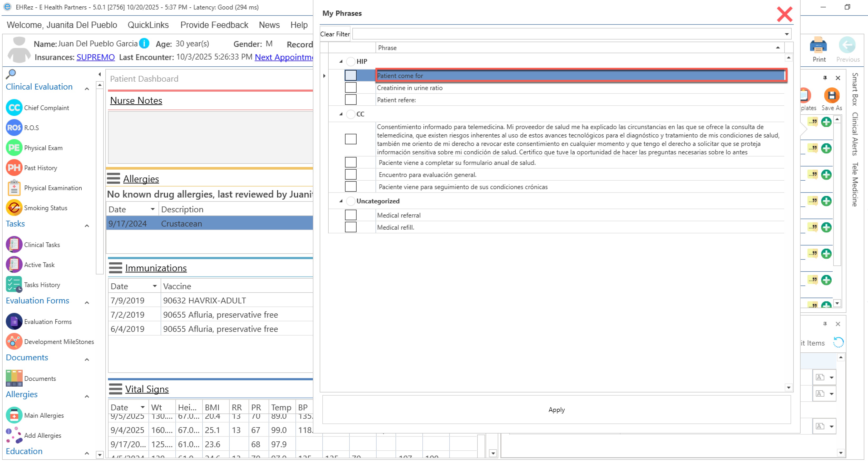
Task: Click the Print icon
Action: (x=818, y=46)
